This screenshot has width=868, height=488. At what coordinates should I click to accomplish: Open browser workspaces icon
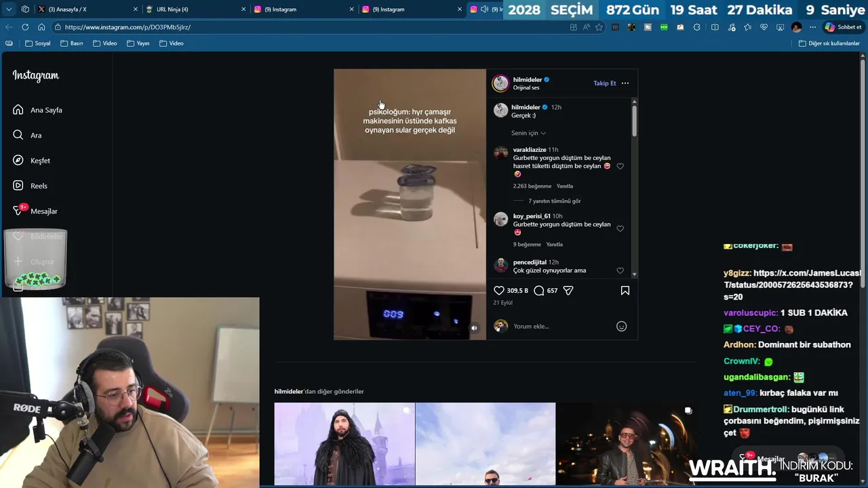25,9
